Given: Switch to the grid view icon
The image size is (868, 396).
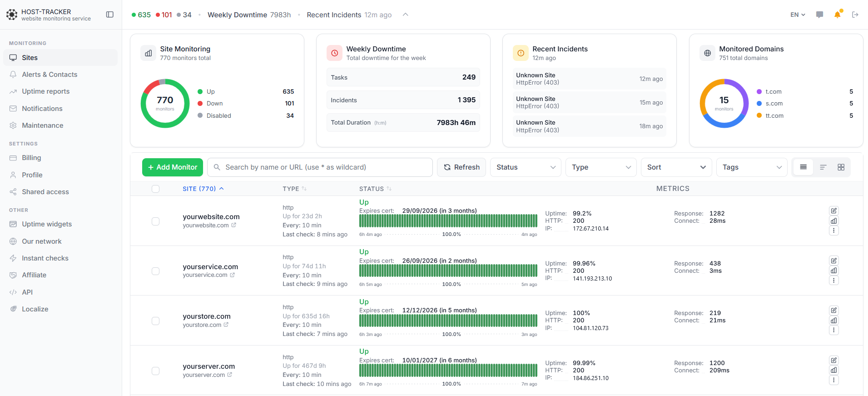Looking at the screenshot, I should click(x=841, y=167).
